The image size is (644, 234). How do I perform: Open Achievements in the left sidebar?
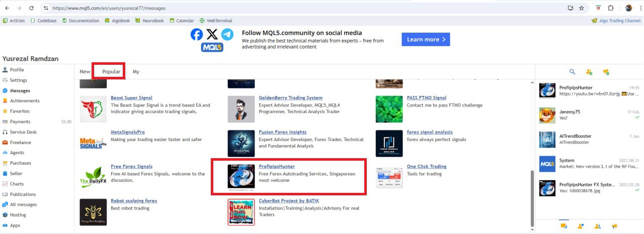[25, 101]
